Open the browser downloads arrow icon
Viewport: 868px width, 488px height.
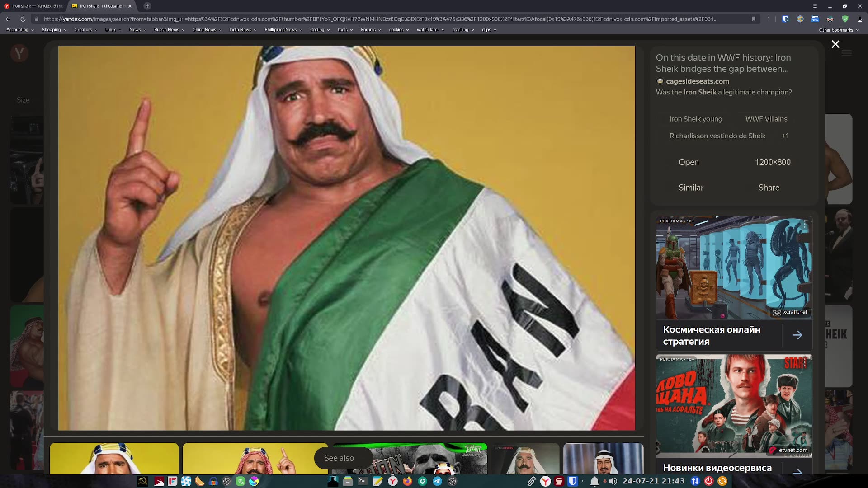pos(860,19)
